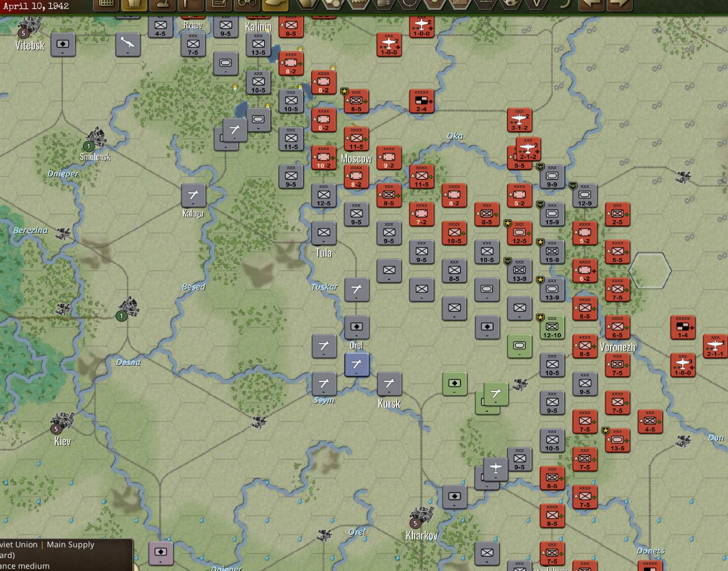Select the German infantry counter on Tula
The width and height of the screenshot is (728, 571).
point(324,233)
